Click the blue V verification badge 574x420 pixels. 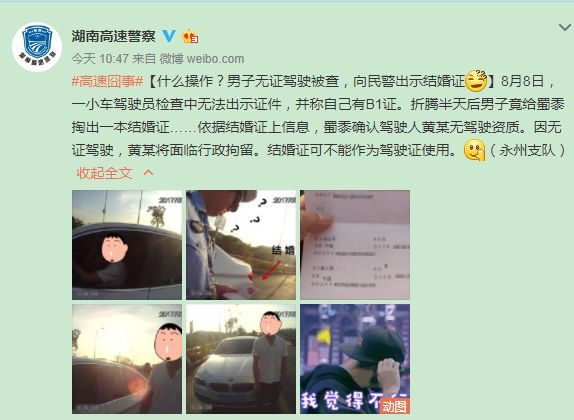coord(169,36)
